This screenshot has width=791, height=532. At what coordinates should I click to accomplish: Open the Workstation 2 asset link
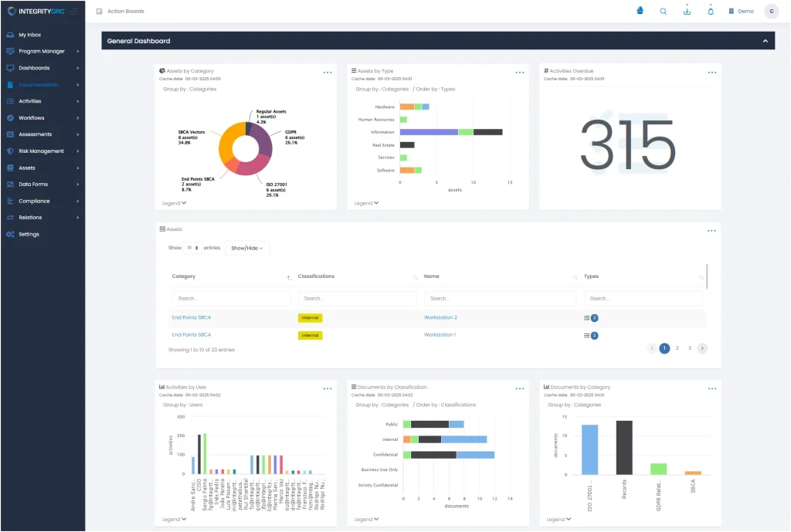(440, 317)
